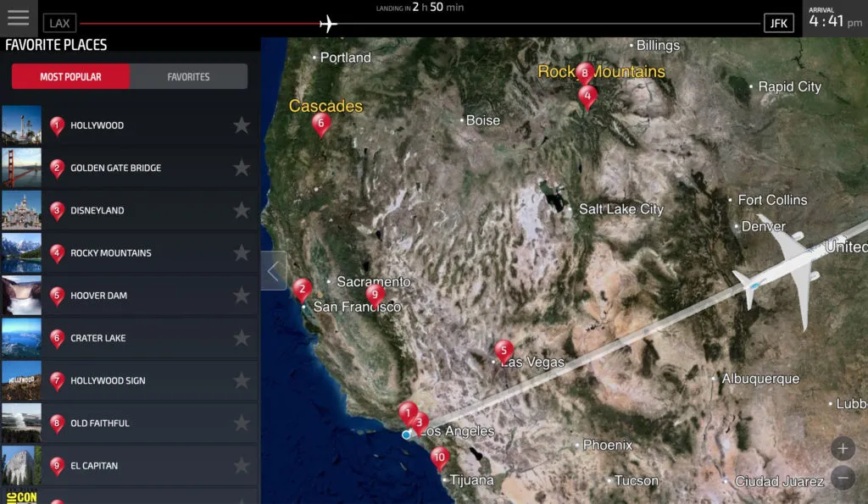This screenshot has width=868, height=504.
Task: Click the Los Angeles pin numbered one
Action: point(408,414)
